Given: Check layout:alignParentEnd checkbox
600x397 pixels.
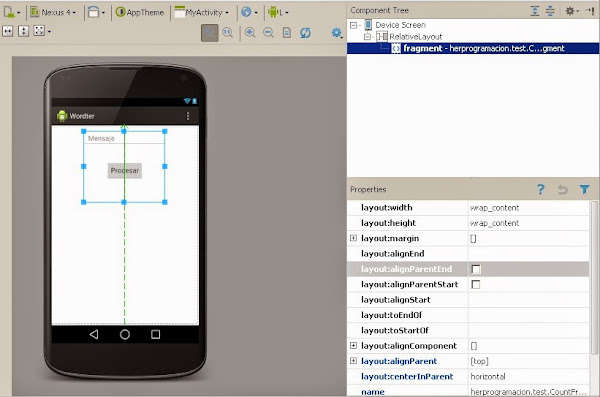Looking at the screenshot, I should [476, 269].
